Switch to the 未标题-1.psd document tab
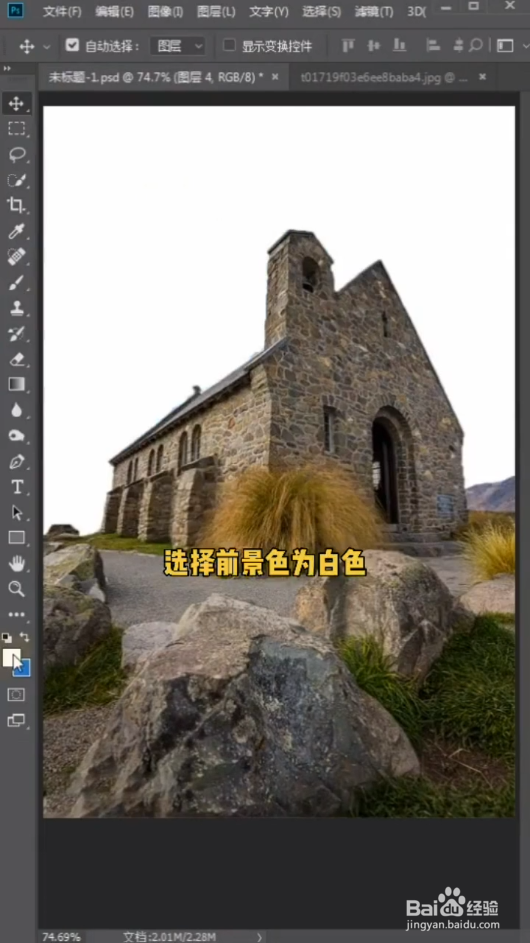530x943 pixels. 156,77
